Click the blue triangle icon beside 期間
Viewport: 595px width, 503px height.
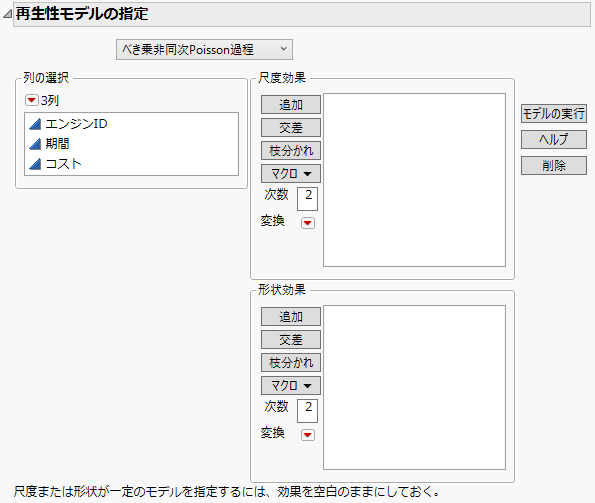coord(35,144)
